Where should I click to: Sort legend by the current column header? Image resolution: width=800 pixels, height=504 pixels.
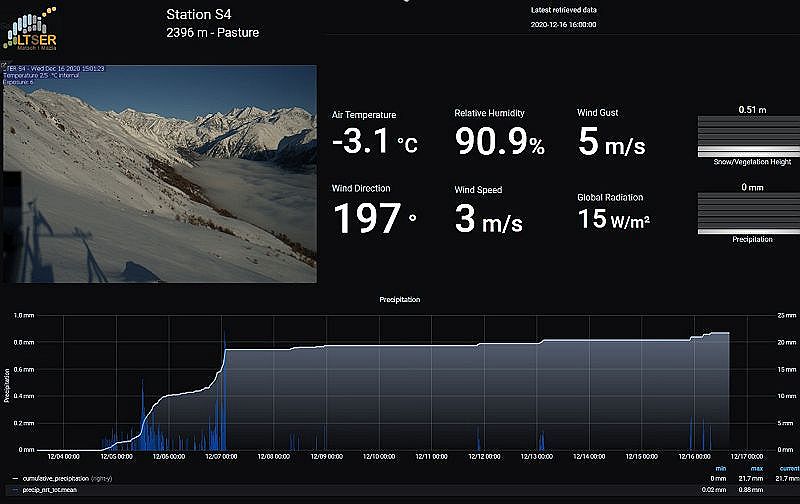(789, 468)
